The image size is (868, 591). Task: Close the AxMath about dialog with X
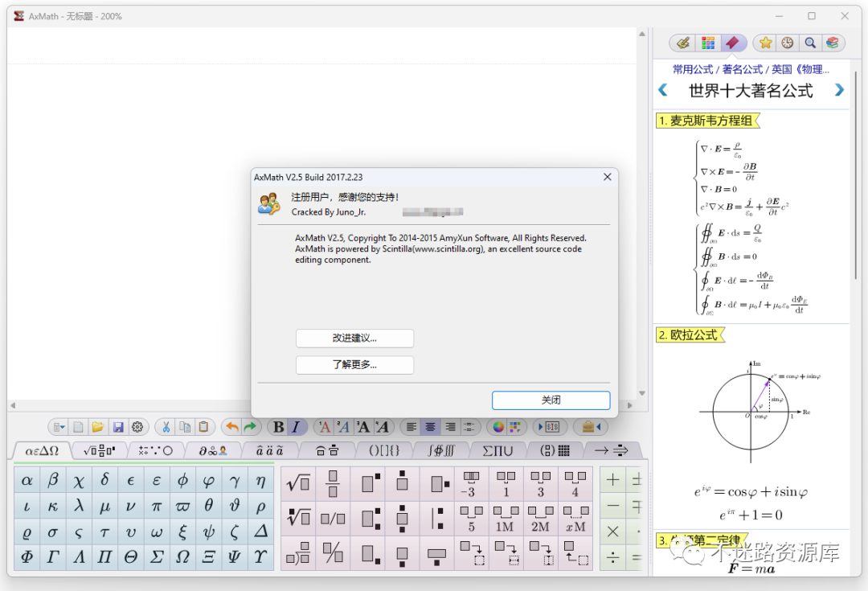pyautogui.click(x=608, y=177)
